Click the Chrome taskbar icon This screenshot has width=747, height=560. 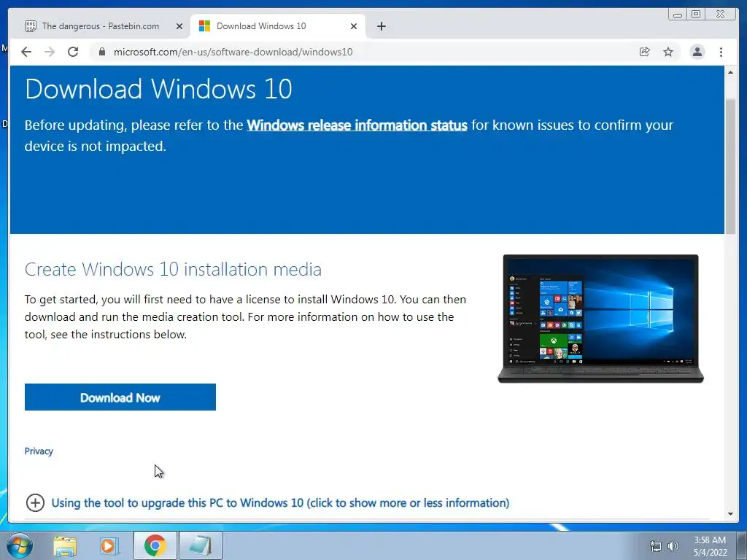[155, 546]
